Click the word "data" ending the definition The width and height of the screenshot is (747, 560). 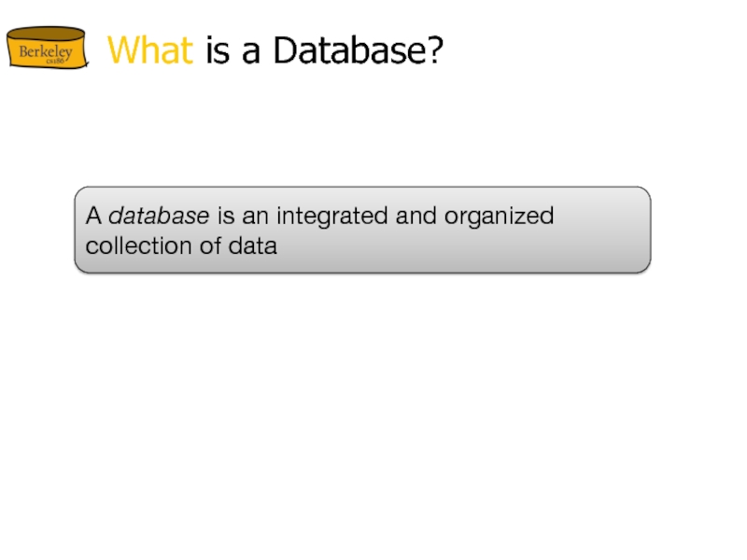[256, 246]
